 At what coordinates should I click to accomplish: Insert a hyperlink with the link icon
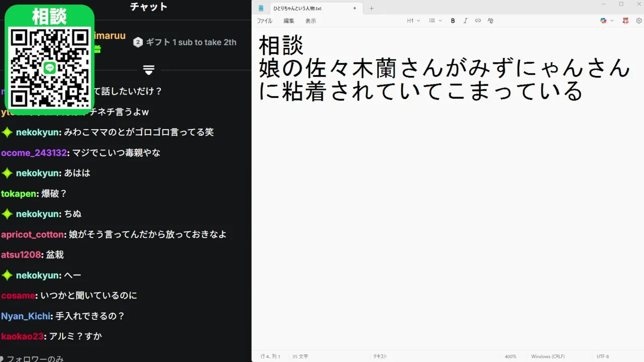pos(478,21)
